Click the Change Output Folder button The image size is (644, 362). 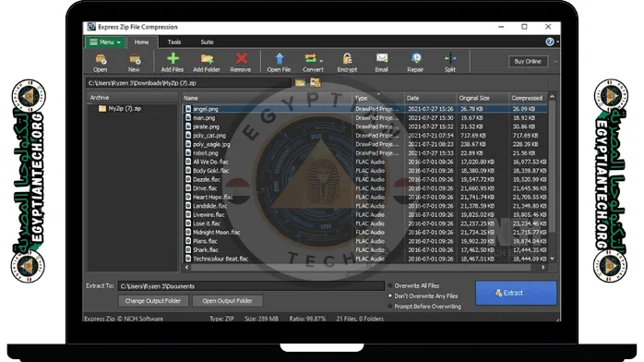[x=153, y=301]
